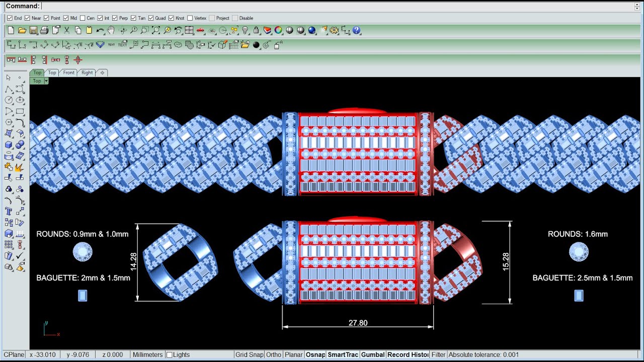The width and height of the screenshot is (644, 362).
Task: Switch to the Front viewport tab
Action: (69, 72)
